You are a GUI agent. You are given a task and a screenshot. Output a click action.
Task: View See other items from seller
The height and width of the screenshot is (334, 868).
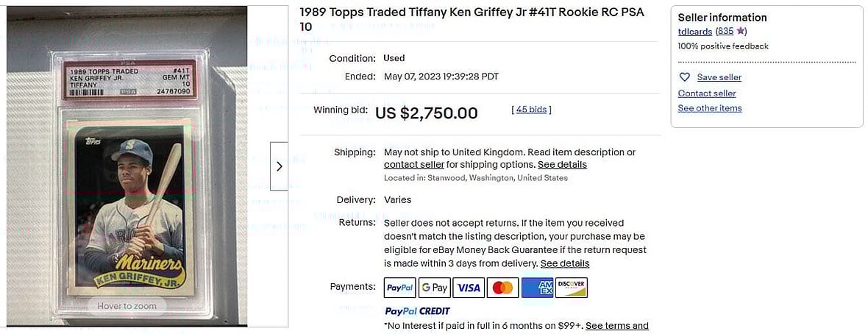point(710,108)
